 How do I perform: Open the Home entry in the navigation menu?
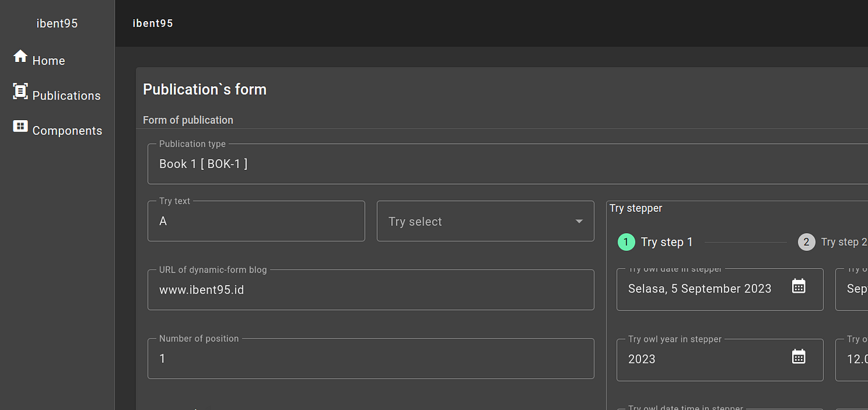point(49,60)
